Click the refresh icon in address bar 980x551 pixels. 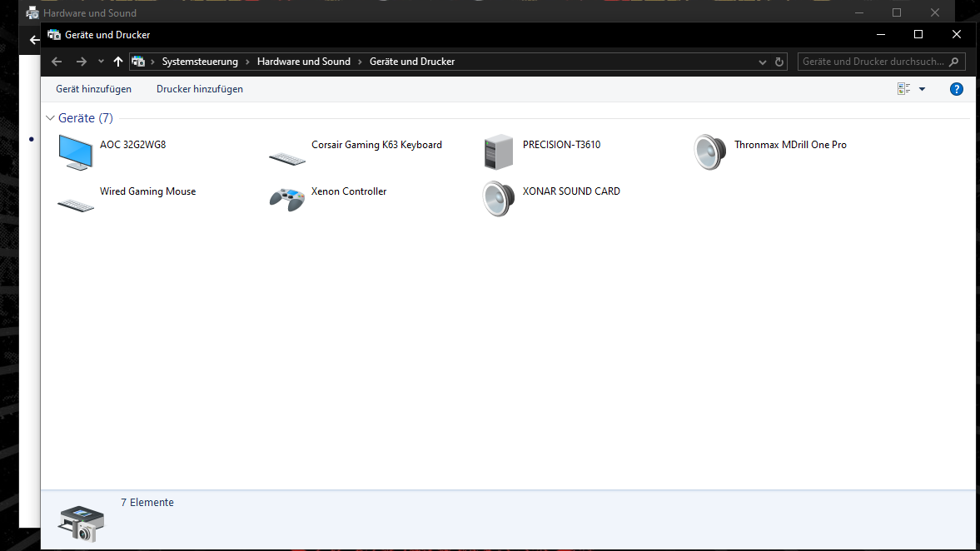(779, 61)
